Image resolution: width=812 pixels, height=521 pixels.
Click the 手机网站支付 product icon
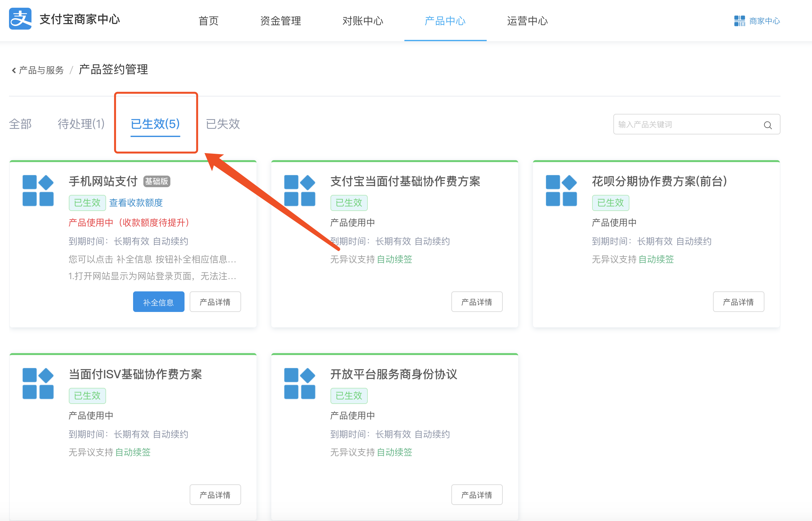(38, 190)
